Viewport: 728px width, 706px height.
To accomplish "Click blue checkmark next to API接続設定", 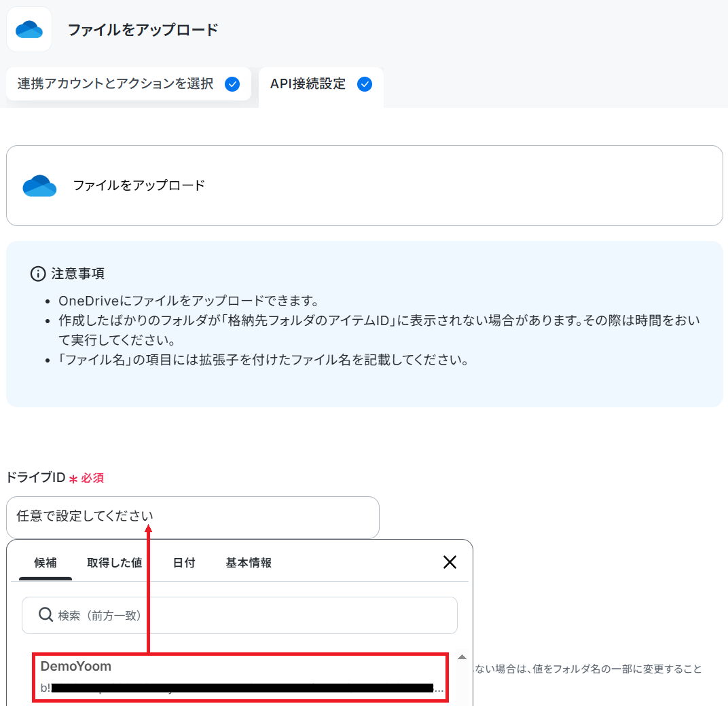I will coord(365,84).
